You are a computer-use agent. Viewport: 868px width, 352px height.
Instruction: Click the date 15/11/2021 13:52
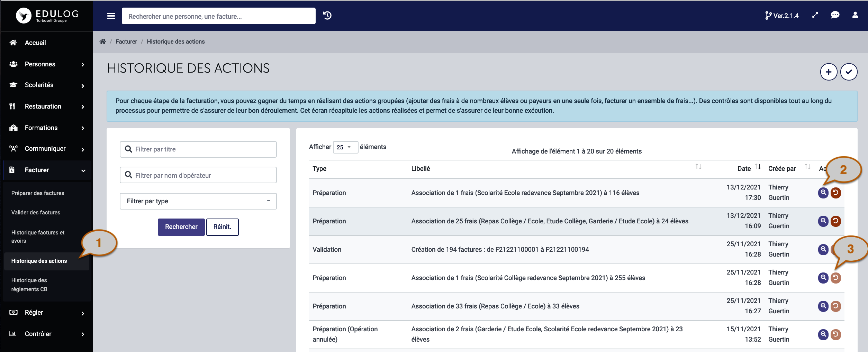[x=743, y=334]
